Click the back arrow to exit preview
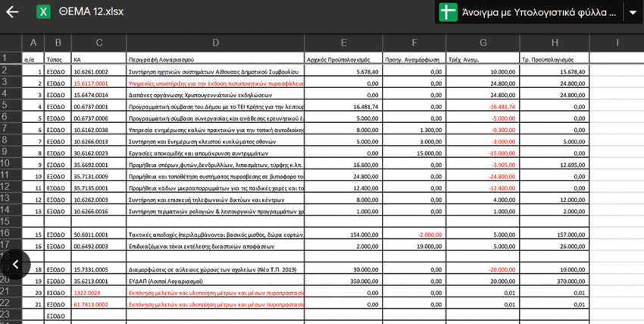Screen dimensions: 644x324 [x=12, y=13]
